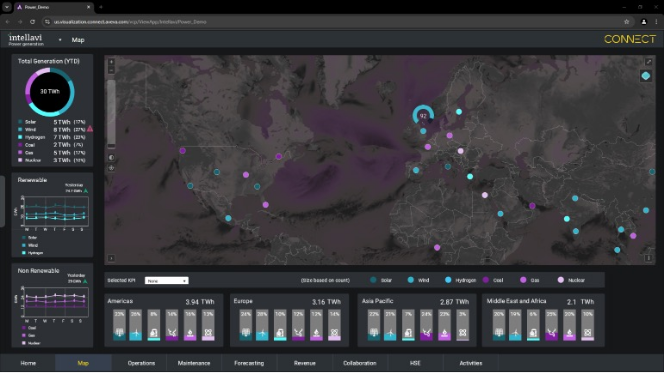Click the map fullscreen expand icon
This screenshot has width=664, height=373.
648,62
